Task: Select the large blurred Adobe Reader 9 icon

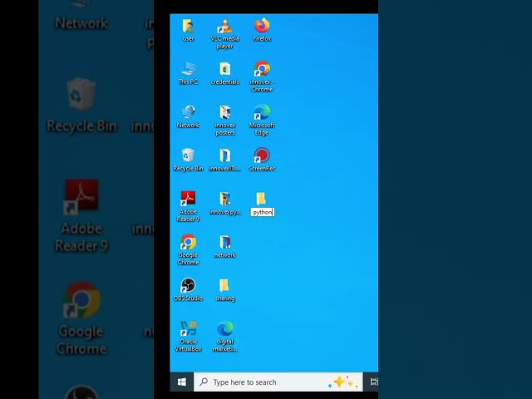Action: tap(81, 198)
